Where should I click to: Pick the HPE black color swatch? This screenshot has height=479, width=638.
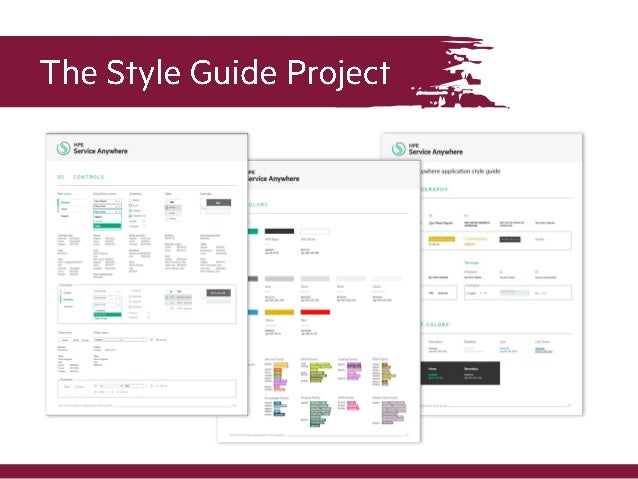pos(279,231)
